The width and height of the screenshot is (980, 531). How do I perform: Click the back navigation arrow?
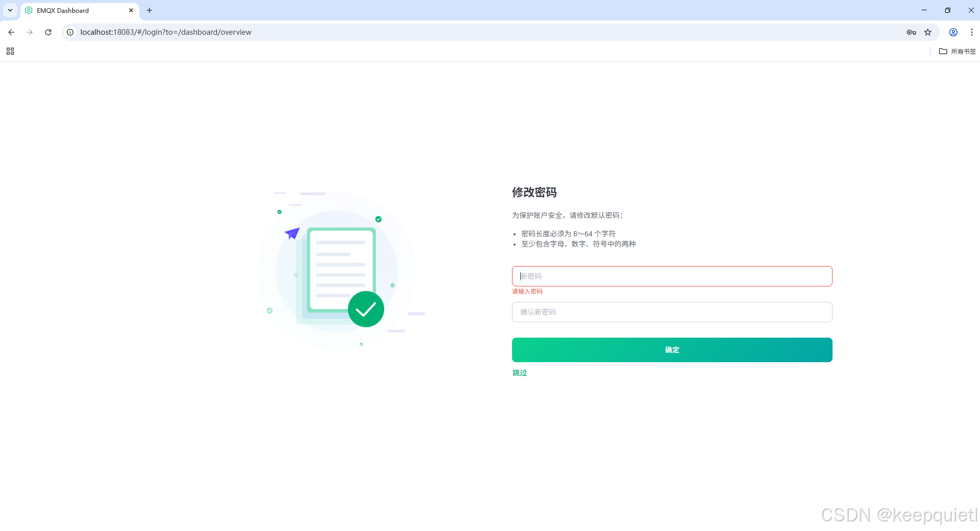11,32
